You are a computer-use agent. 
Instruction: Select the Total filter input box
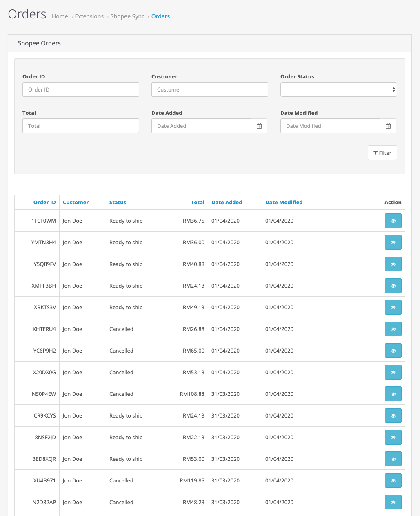point(81,126)
